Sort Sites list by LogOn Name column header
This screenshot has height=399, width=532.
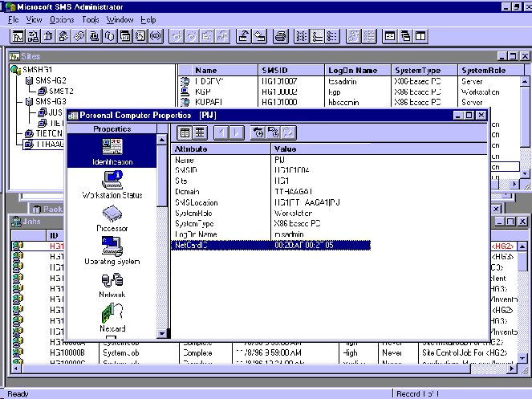(x=358, y=71)
